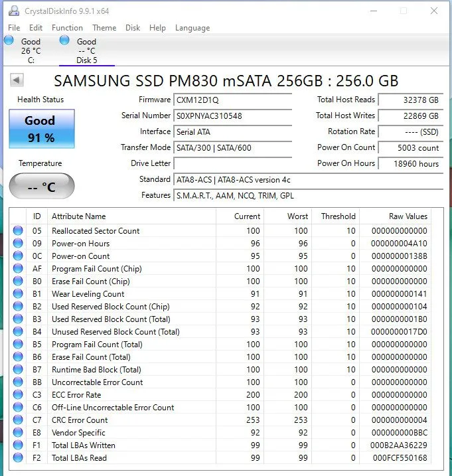Click the Total Host Writes value 22869 GB
This screenshot has height=476, width=452.
[410, 116]
